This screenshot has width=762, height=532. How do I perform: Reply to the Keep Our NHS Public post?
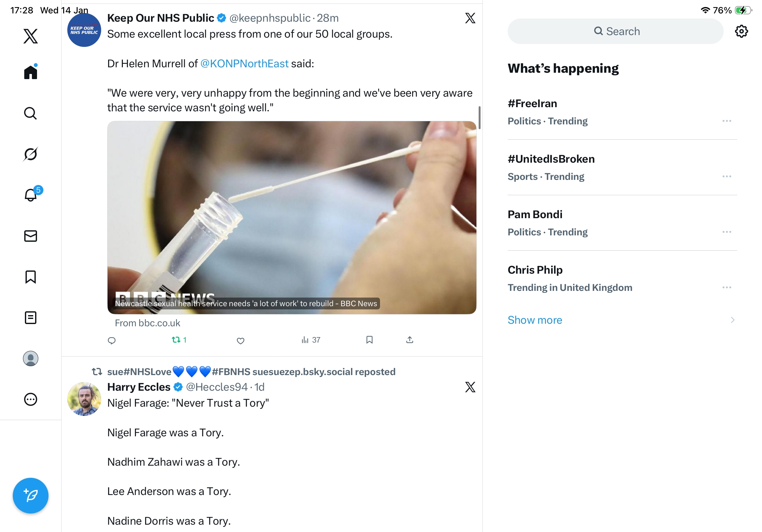(112, 341)
